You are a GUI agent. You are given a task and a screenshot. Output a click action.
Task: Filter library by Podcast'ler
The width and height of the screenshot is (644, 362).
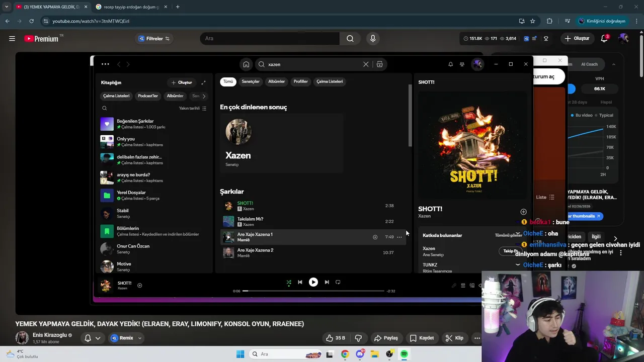pos(148,96)
